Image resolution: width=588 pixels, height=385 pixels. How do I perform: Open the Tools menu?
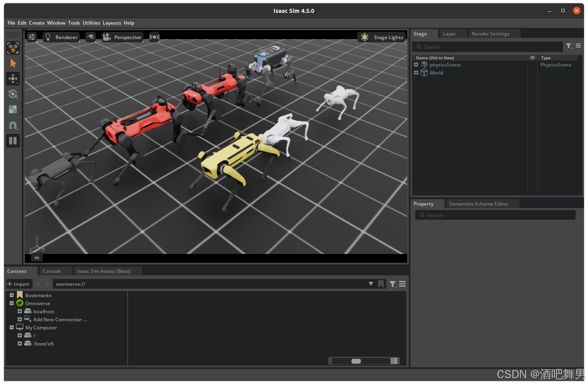point(74,23)
